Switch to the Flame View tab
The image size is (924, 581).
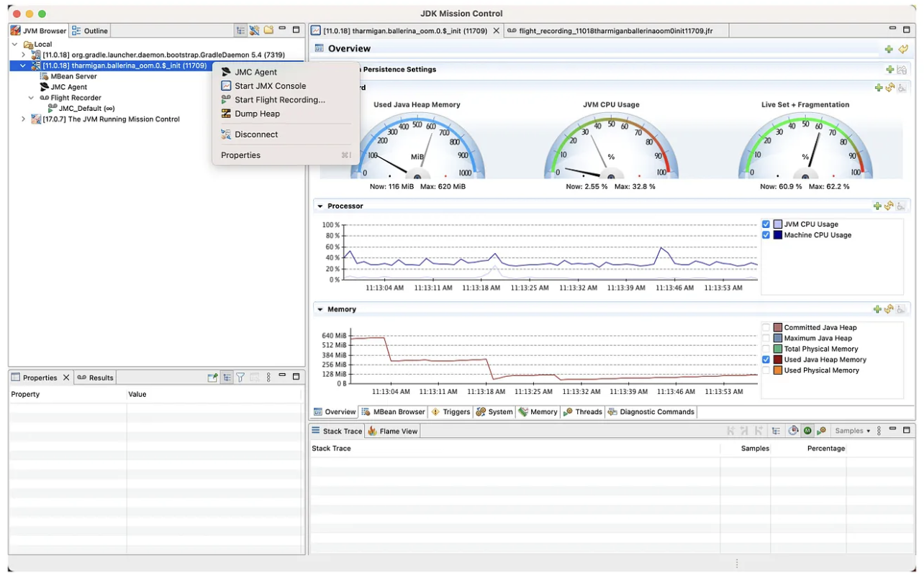393,431
